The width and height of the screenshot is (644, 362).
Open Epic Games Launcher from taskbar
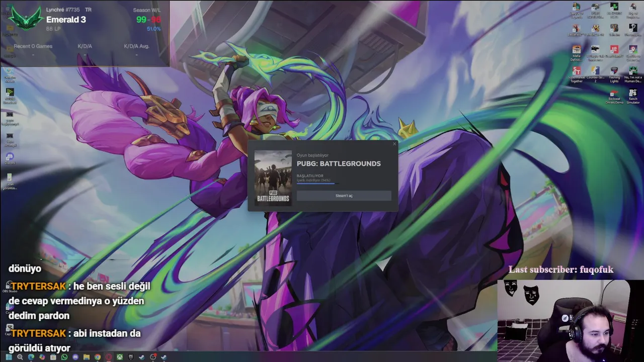coord(131,357)
